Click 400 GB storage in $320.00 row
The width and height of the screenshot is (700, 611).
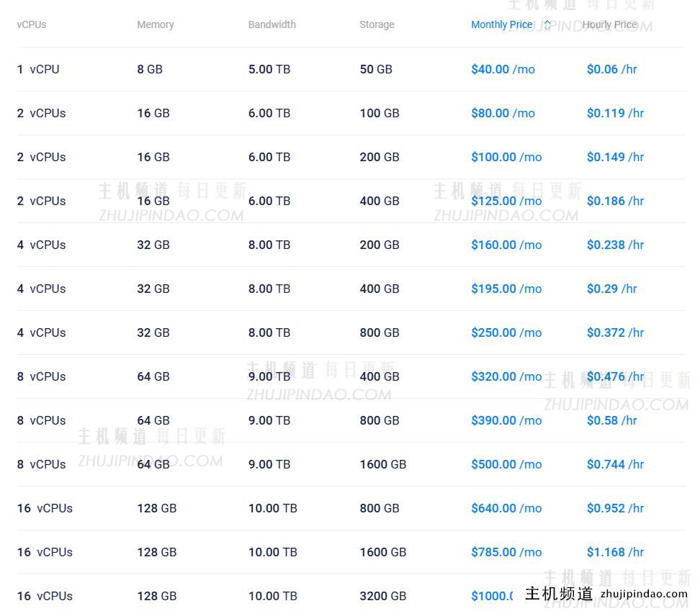pyautogui.click(x=380, y=377)
